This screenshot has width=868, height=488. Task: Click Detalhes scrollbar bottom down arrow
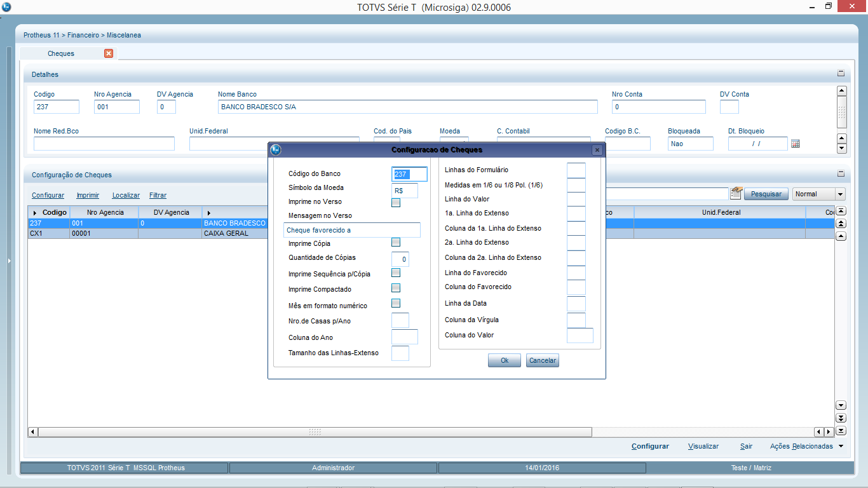click(x=842, y=149)
